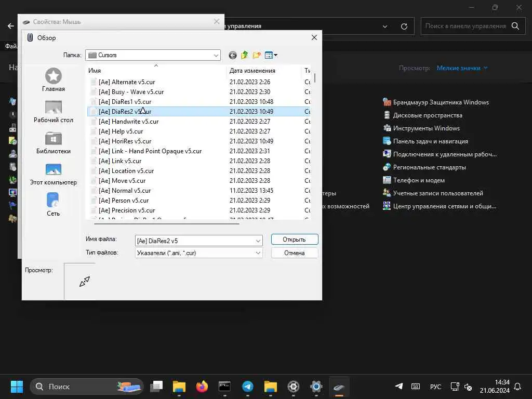Screen dimensions: 532x399
Task: Open the view menu icon in browse dialog
Action: (271, 55)
